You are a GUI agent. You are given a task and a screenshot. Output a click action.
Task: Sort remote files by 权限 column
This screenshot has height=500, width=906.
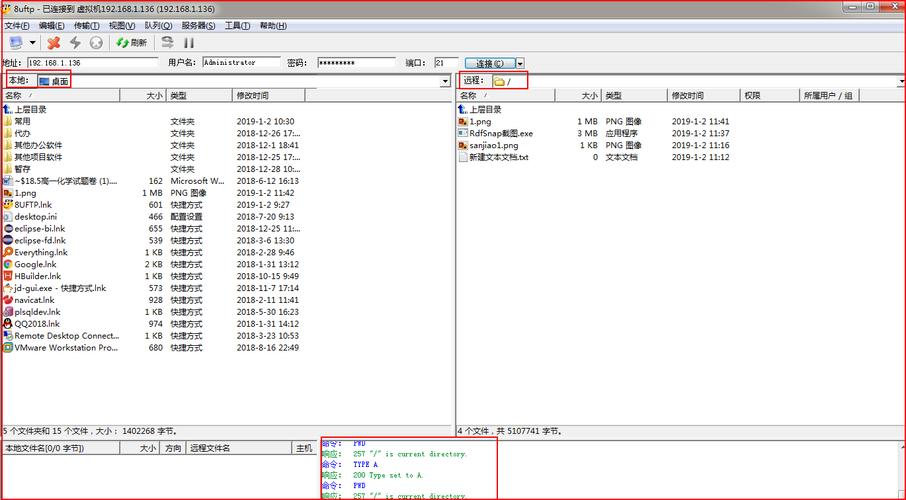click(770, 96)
